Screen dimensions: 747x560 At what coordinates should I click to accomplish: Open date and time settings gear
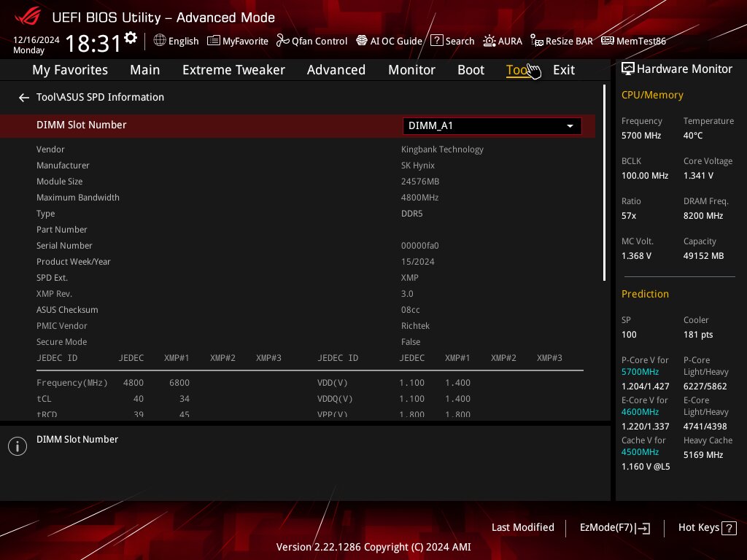(131, 38)
